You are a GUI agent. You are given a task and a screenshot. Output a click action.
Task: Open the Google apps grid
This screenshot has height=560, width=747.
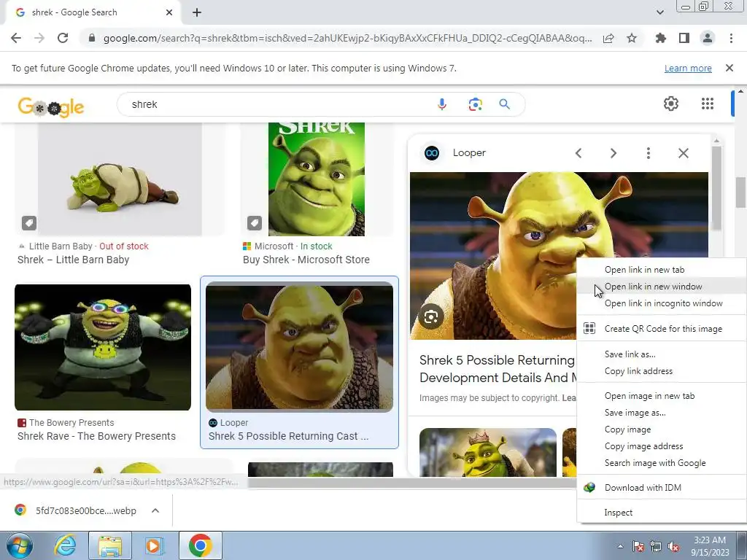coord(708,104)
